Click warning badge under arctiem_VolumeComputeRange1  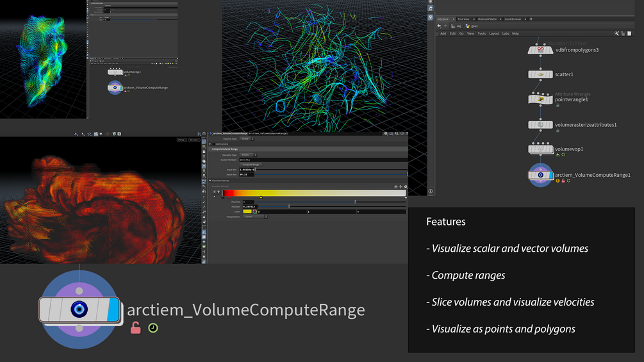(x=557, y=181)
